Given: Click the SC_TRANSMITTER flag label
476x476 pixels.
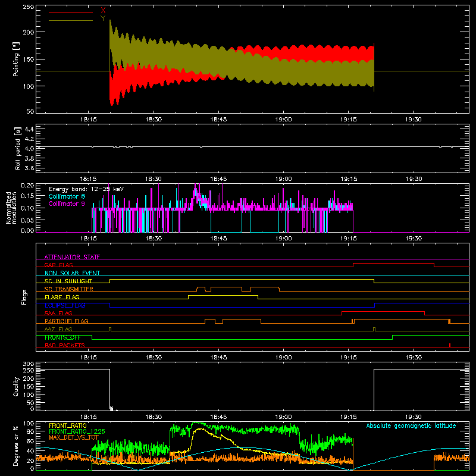Looking at the screenshot, I should 69,289.
